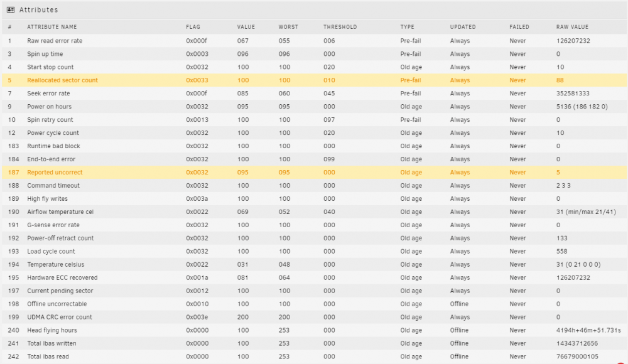Select the Spin up time attribute

coord(45,54)
